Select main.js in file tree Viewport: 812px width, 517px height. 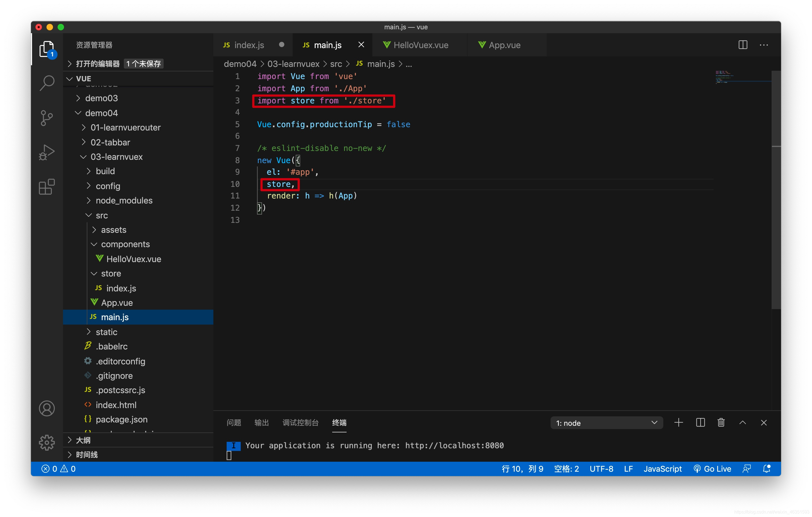pos(138,317)
